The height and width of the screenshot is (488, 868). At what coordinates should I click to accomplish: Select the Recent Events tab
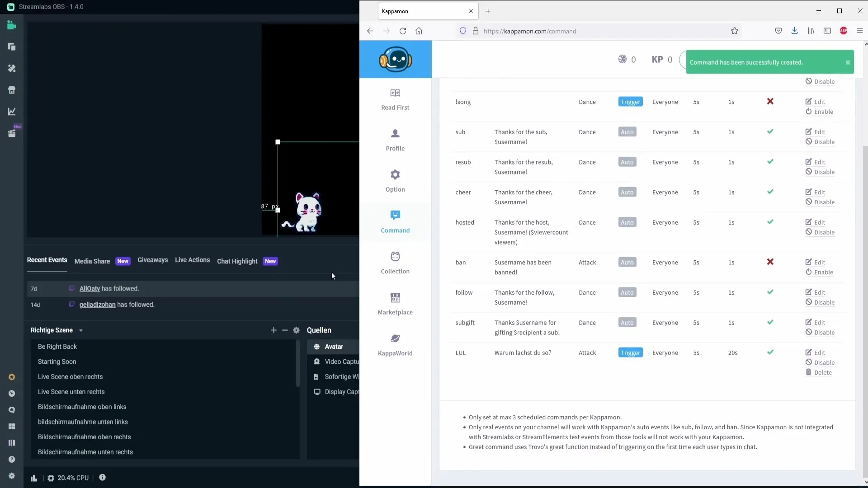point(47,260)
